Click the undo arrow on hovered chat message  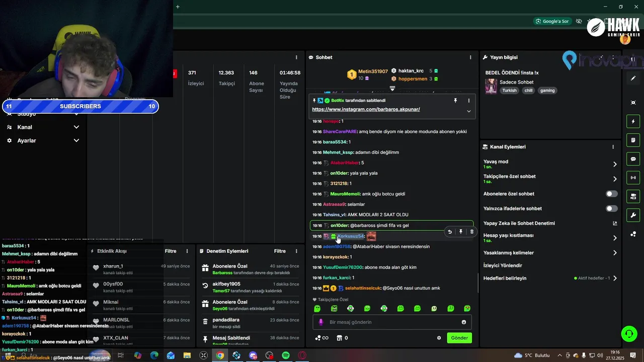450,232
